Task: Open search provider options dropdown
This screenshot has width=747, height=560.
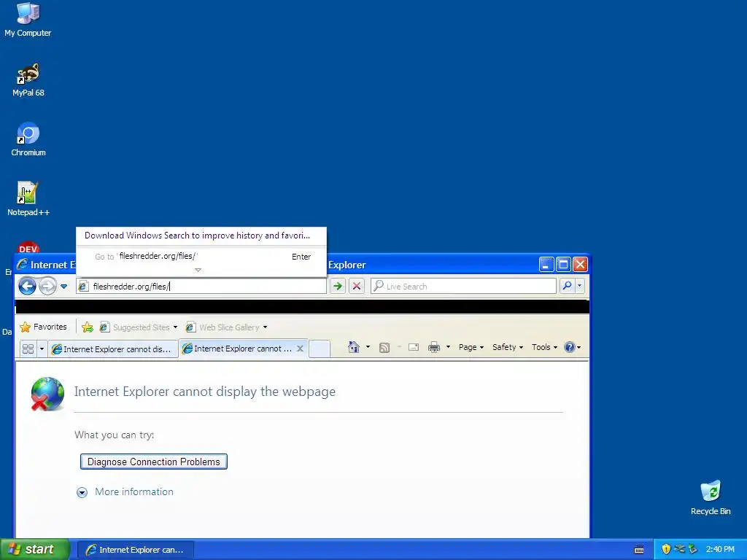Action: 579,286
